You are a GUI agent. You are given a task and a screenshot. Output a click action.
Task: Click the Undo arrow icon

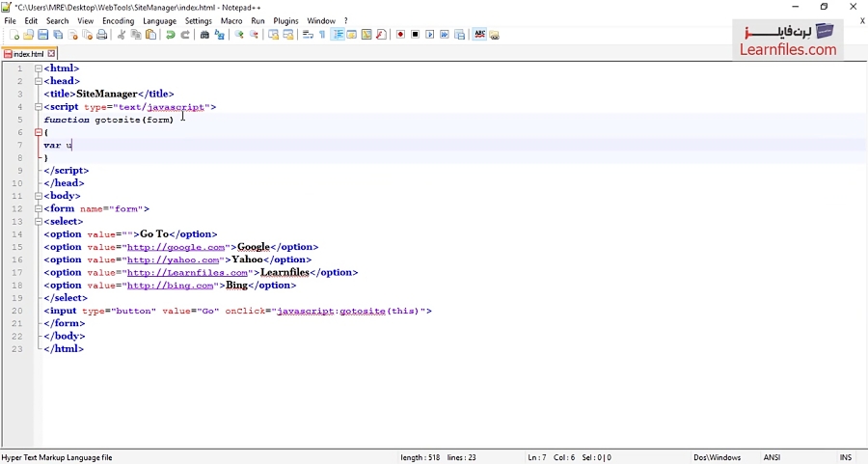(171, 35)
